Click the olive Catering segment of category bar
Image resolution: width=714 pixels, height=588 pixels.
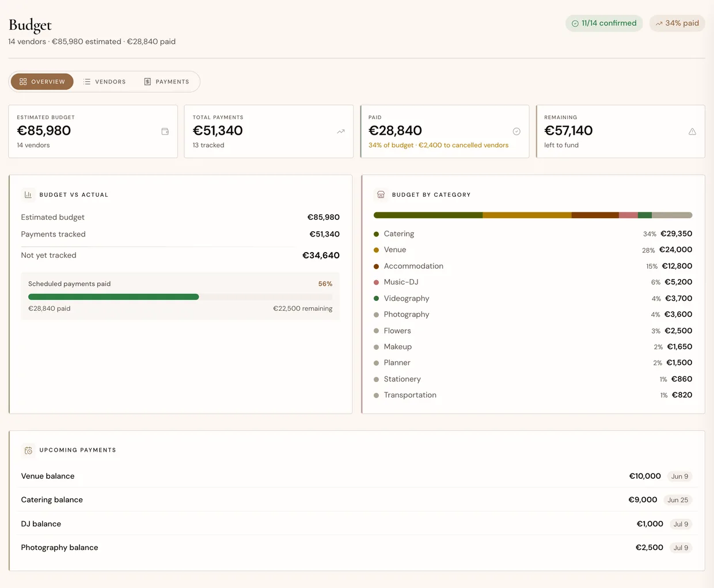click(428, 215)
